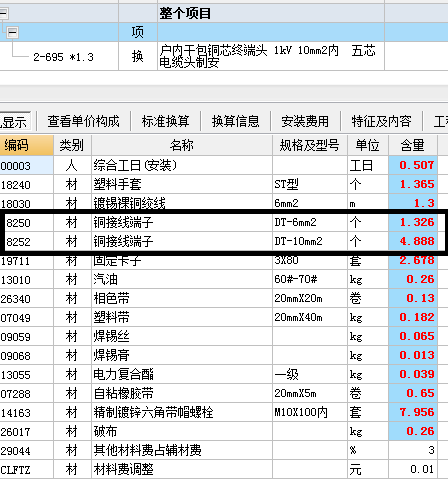
Task: Select the 自粘橡胶带 material name
Action: click(182, 393)
